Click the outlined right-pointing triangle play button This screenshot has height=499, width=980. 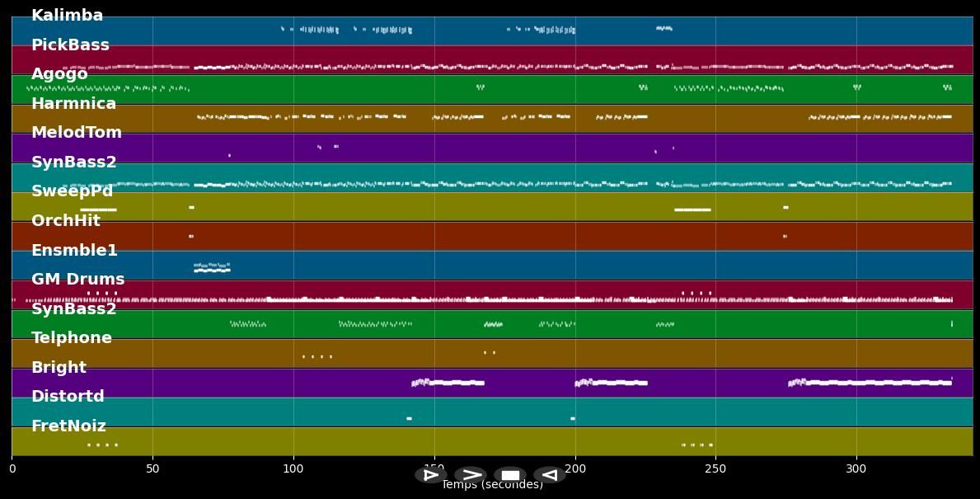[430, 475]
